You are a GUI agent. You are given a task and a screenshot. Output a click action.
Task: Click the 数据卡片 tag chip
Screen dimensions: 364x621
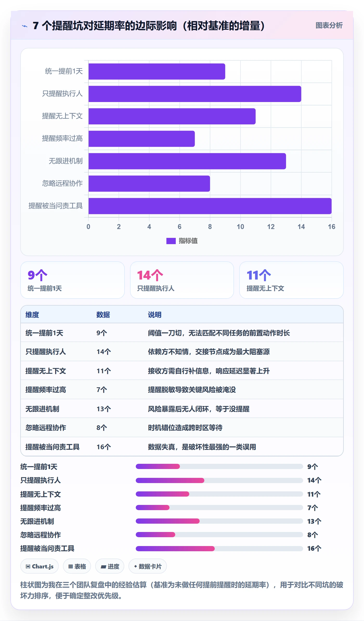click(x=148, y=566)
